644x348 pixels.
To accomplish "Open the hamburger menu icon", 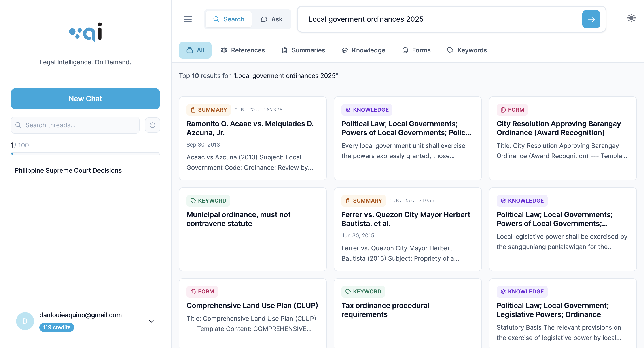I will click(188, 19).
